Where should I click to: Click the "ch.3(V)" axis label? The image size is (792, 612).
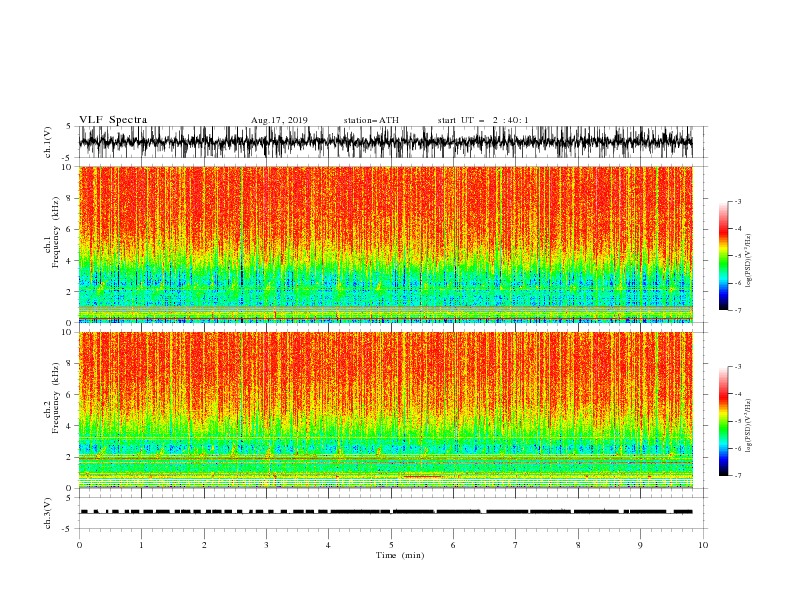tap(48, 513)
